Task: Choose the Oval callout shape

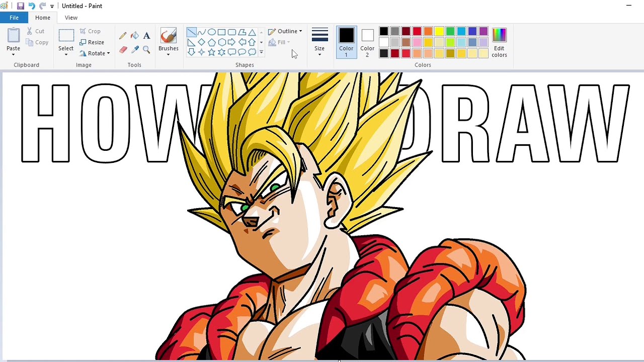Action: click(x=242, y=52)
